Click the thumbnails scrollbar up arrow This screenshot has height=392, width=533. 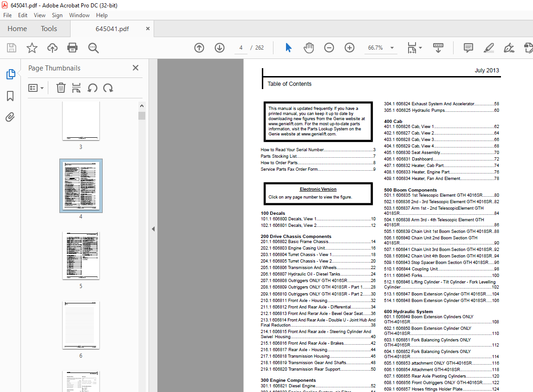click(142, 106)
